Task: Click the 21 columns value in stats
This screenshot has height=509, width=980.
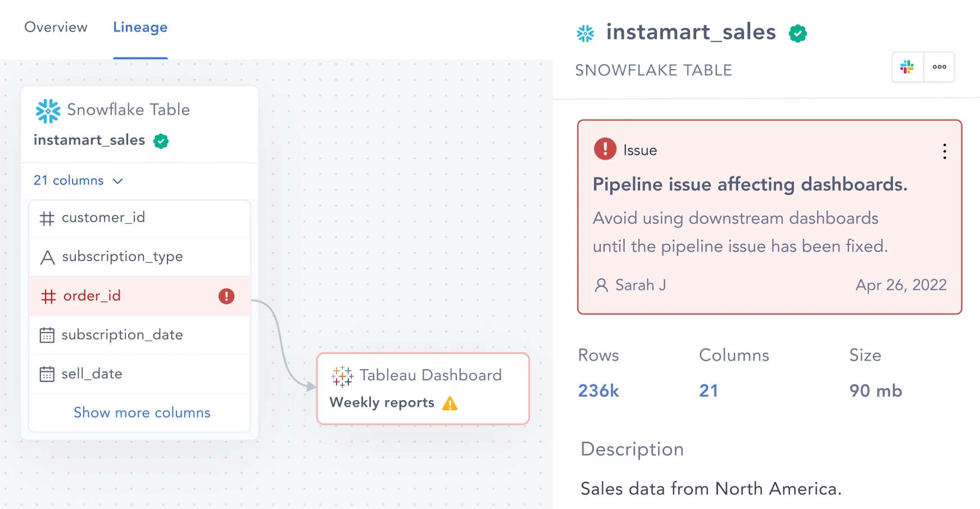Action: pos(709,390)
